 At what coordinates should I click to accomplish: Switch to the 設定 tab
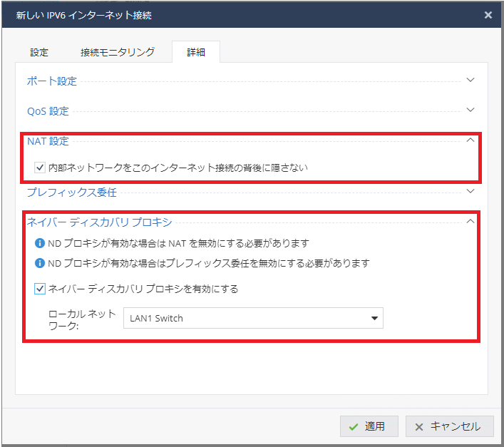click(x=39, y=53)
